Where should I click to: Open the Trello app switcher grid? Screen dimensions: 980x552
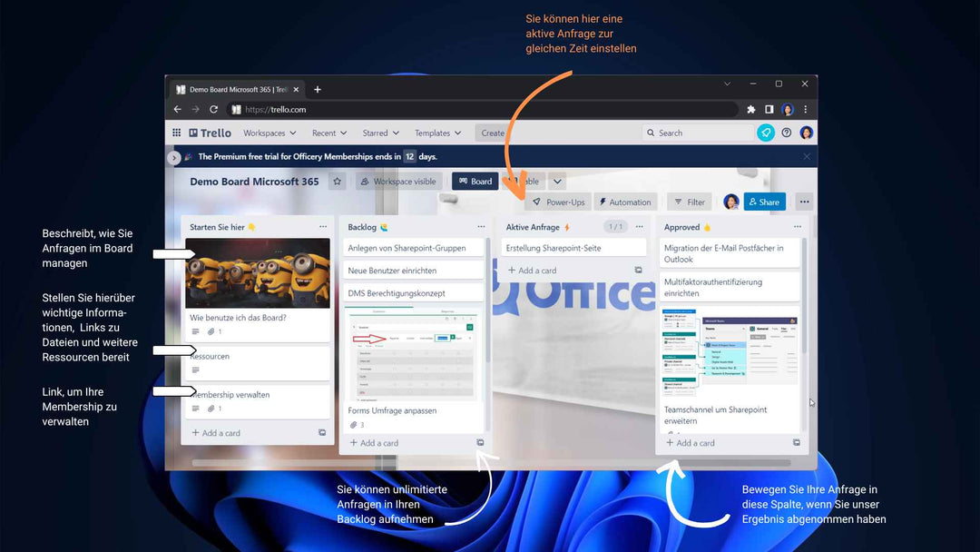(176, 133)
